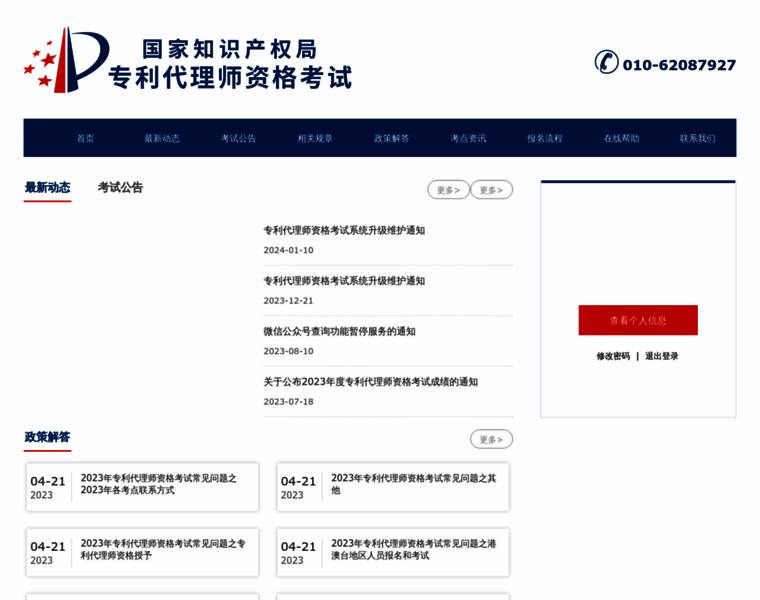Click the 修改密码 link
The height and width of the screenshot is (600, 760).
[613, 356]
